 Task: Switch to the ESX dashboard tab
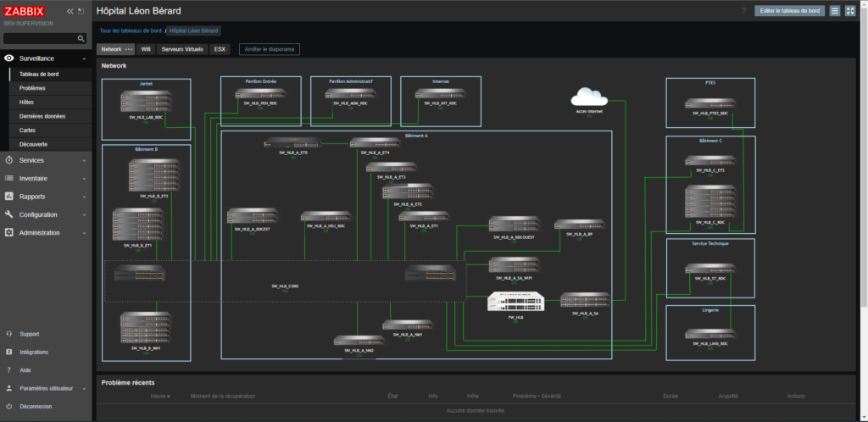tap(220, 50)
